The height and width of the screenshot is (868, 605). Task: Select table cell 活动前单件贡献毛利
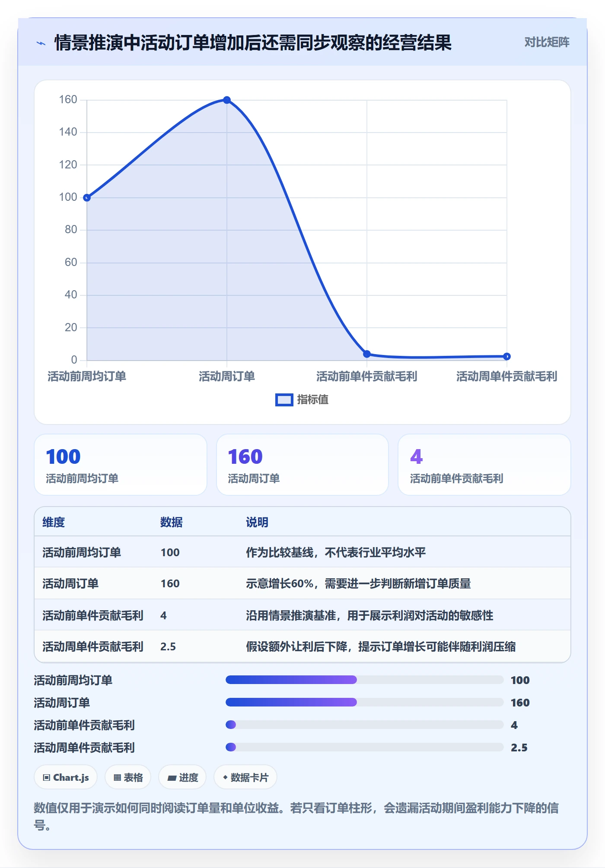pos(93,615)
